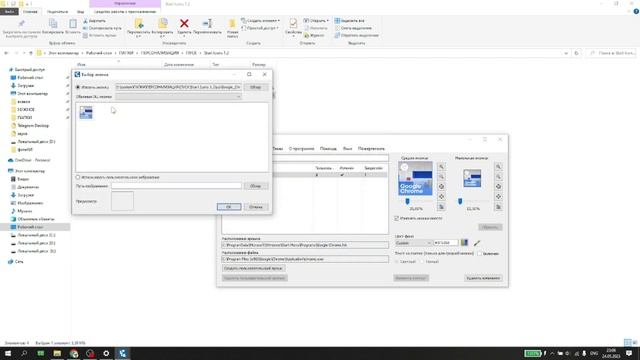Select Документы in the Explorer sidebar
The image size is (640, 360).
[28, 187]
